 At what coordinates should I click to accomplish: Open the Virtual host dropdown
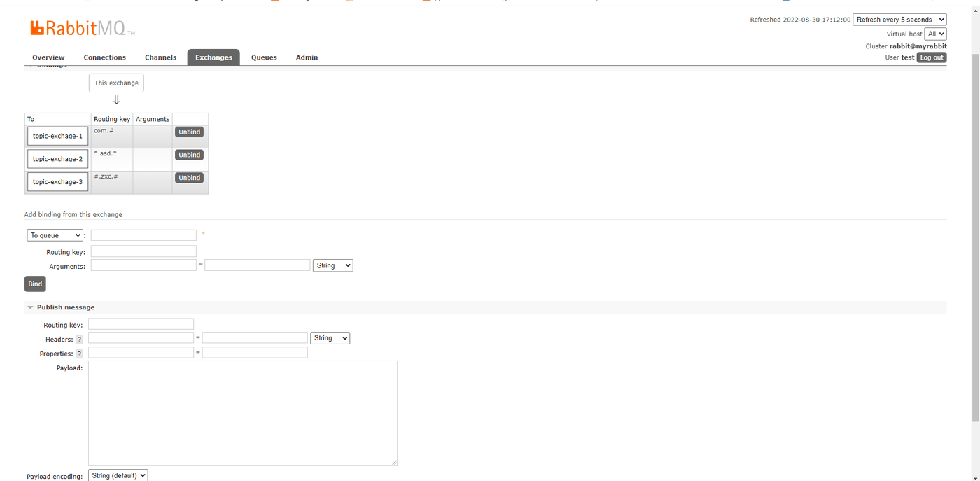(x=935, y=34)
